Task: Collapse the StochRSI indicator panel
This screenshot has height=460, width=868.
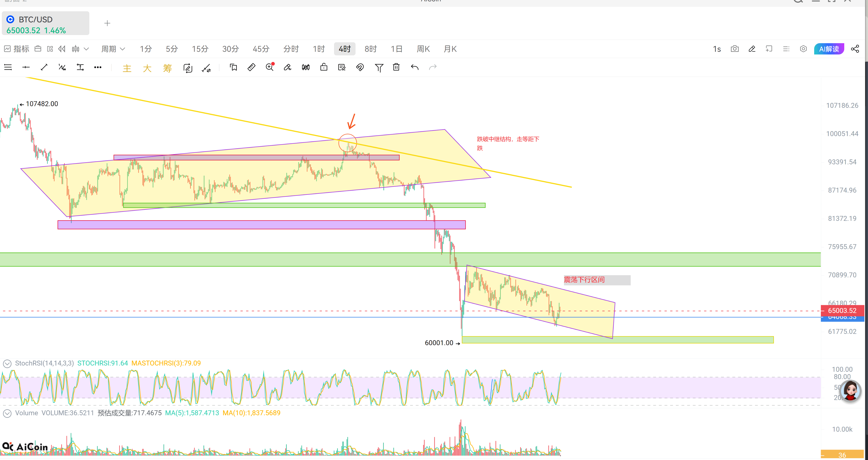Action: (7, 363)
